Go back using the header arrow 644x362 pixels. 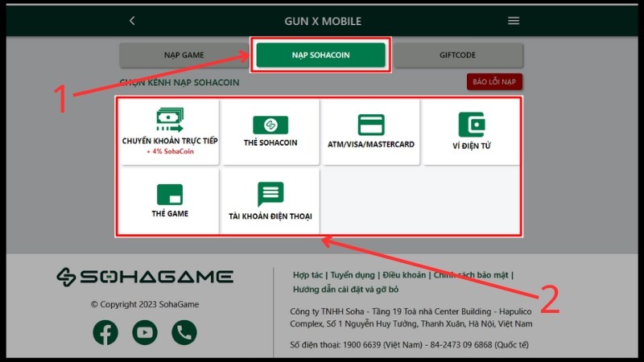click(132, 21)
